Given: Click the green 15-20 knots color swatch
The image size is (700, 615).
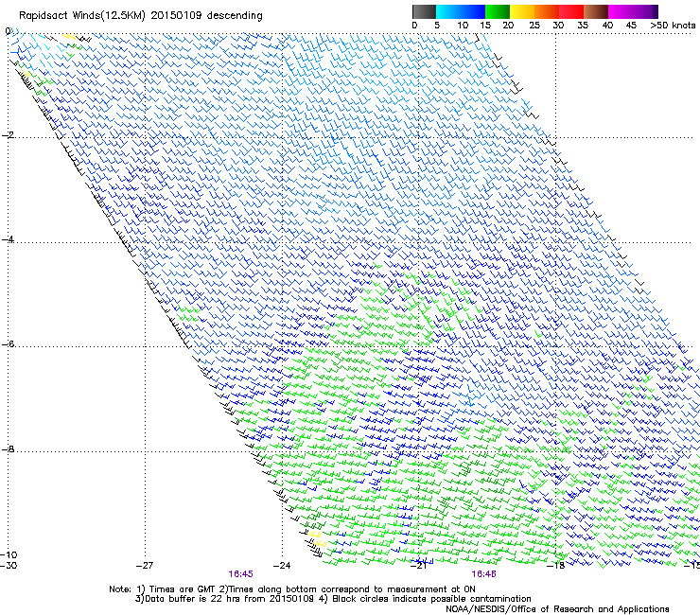Looking at the screenshot, I should 498,11.
